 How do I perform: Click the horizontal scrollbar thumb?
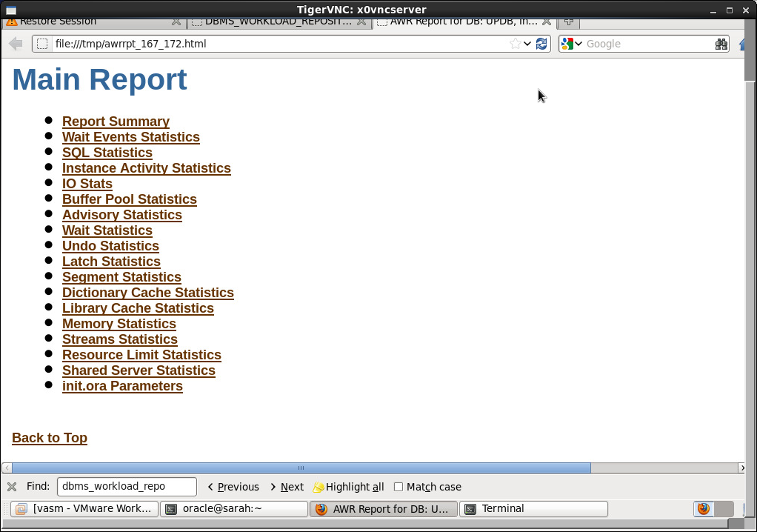click(301, 468)
